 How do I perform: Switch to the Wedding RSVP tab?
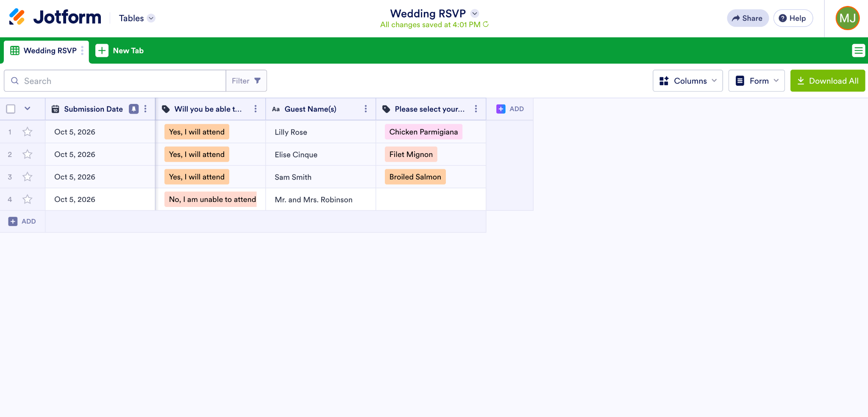pos(46,51)
